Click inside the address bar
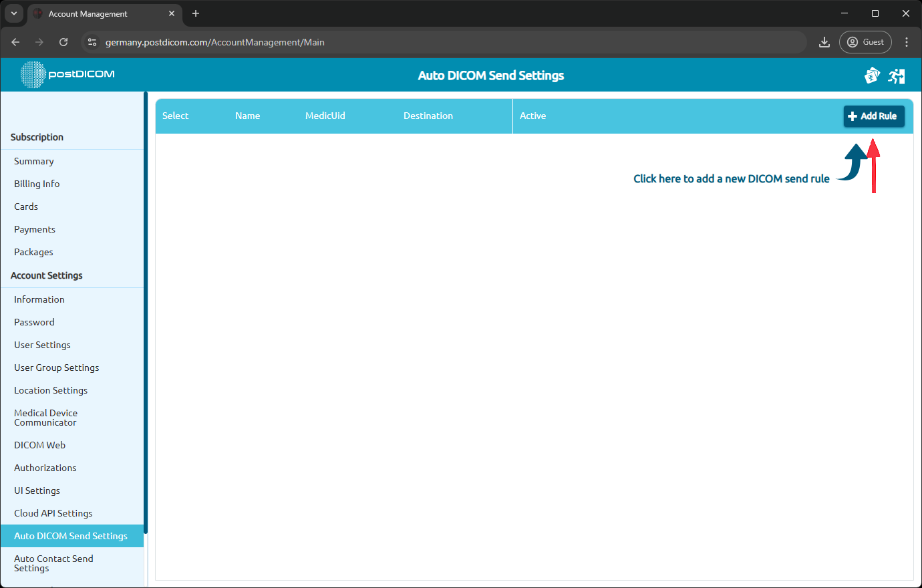 point(267,41)
